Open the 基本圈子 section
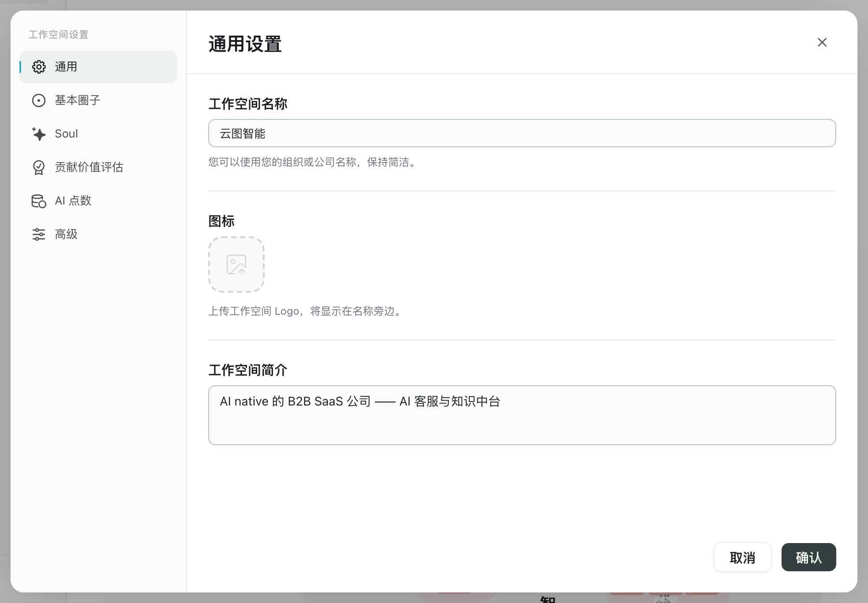This screenshot has width=868, height=603. coord(98,100)
